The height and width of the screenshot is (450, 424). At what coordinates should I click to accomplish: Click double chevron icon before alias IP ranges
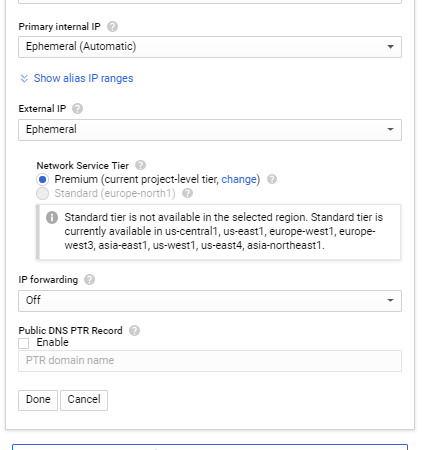[24, 79]
